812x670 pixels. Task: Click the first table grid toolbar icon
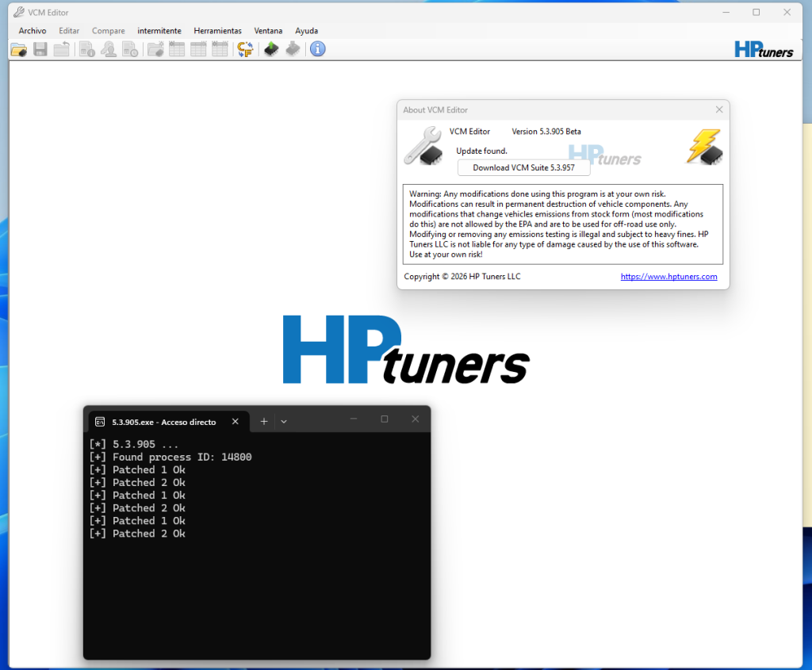[x=177, y=49]
